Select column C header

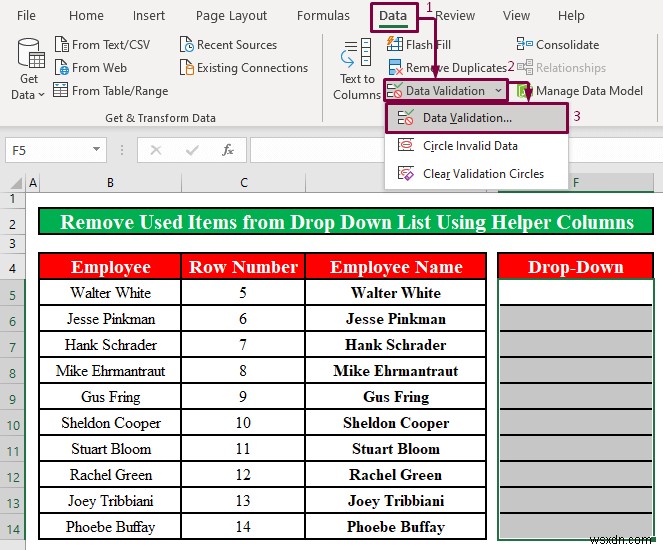click(244, 183)
